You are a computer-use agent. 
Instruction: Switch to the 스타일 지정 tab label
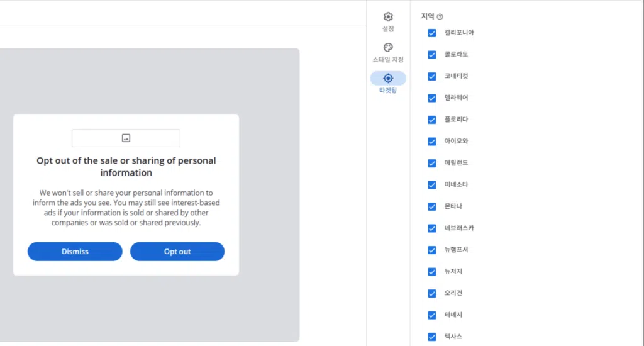pyautogui.click(x=388, y=60)
